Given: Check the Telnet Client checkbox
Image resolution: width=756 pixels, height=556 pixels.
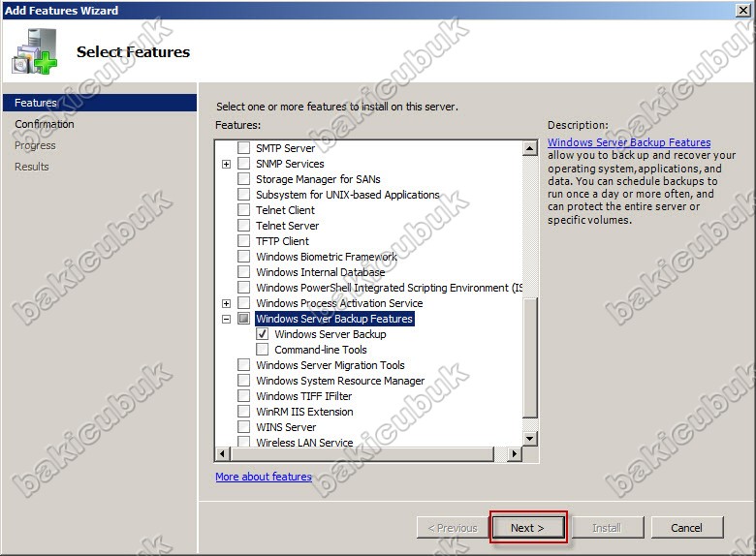Looking at the screenshot, I should (x=244, y=210).
